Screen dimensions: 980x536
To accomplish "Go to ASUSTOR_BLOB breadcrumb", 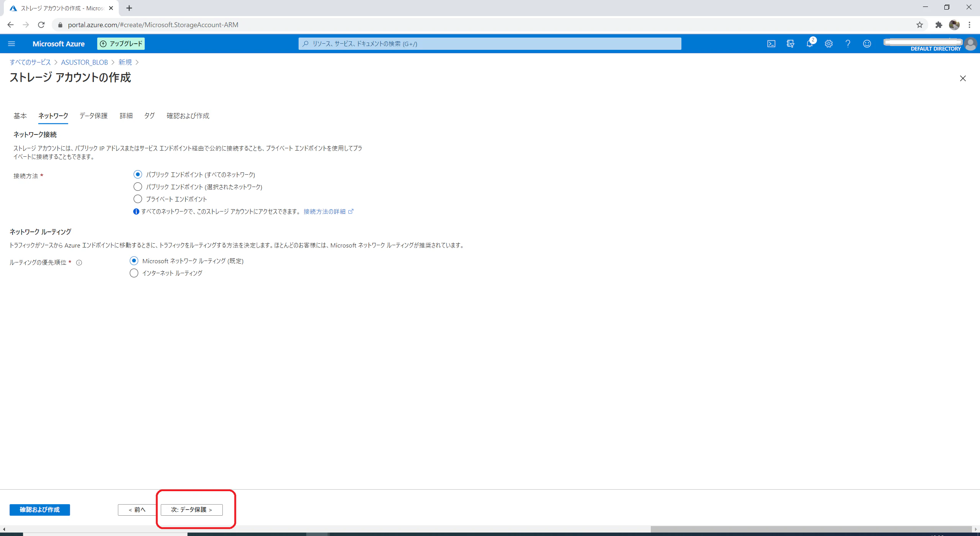I will 85,62.
